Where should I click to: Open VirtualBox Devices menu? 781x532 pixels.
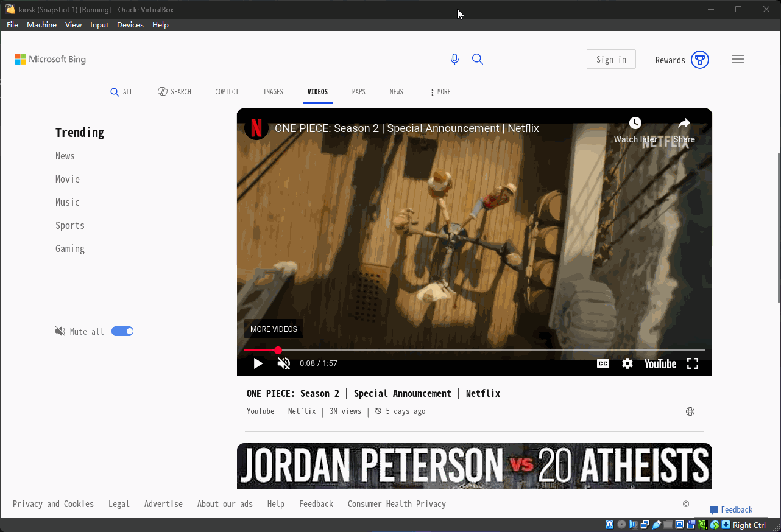tap(130, 25)
